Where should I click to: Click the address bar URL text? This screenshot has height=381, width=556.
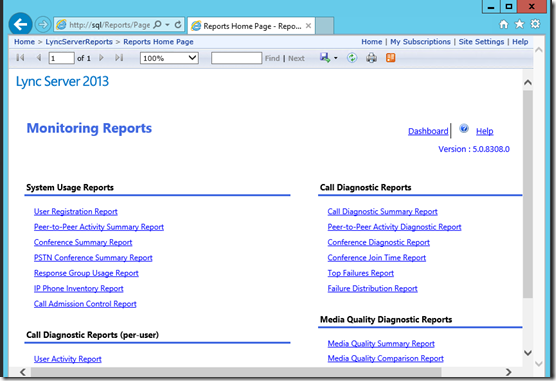110,25
